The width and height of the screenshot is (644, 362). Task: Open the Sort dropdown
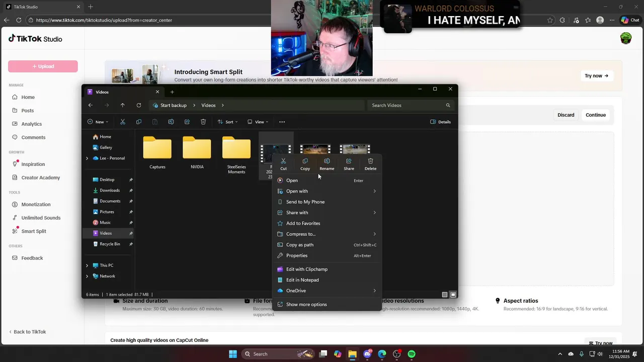(227, 122)
